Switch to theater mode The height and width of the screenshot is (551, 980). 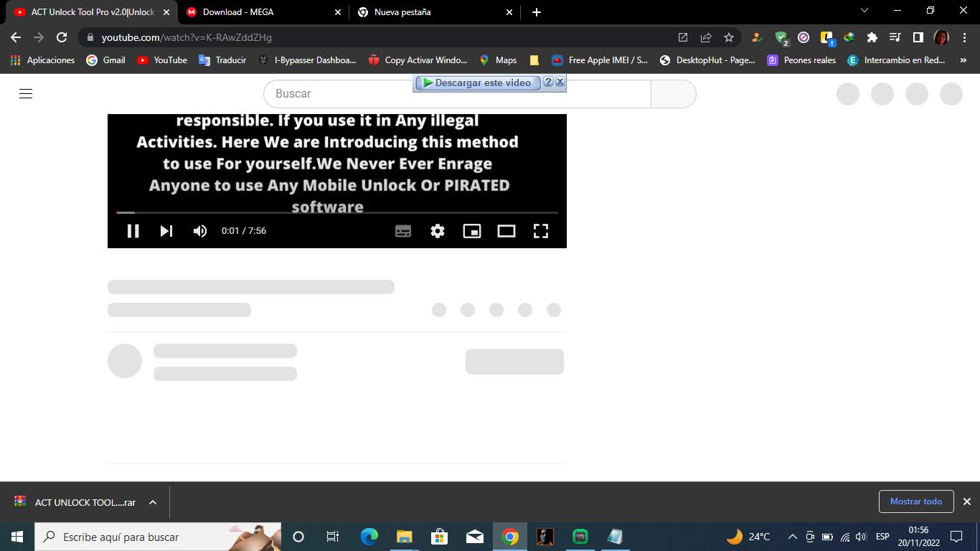(x=507, y=231)
